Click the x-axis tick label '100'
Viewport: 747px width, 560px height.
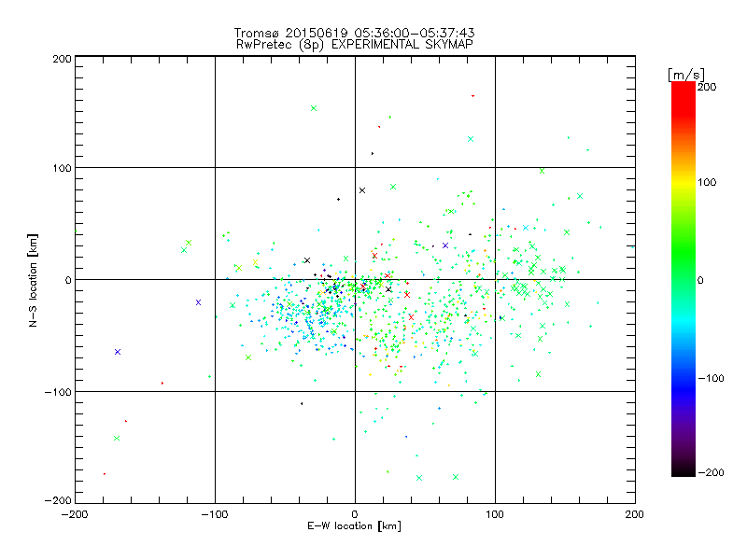[495, 514]
